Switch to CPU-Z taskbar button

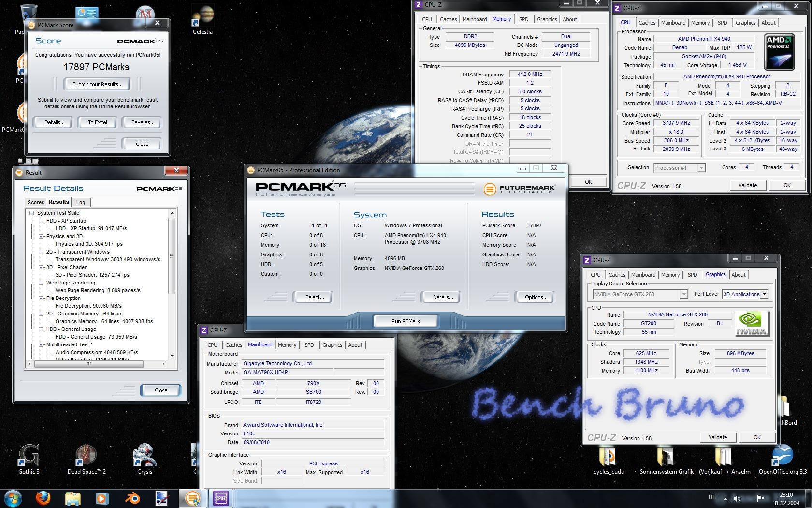point(221,498)
